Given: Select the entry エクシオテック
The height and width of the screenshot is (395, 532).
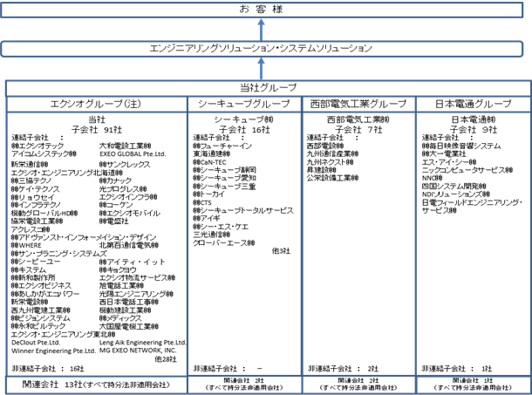Looking at the screenshot, I should coord(38,146).
